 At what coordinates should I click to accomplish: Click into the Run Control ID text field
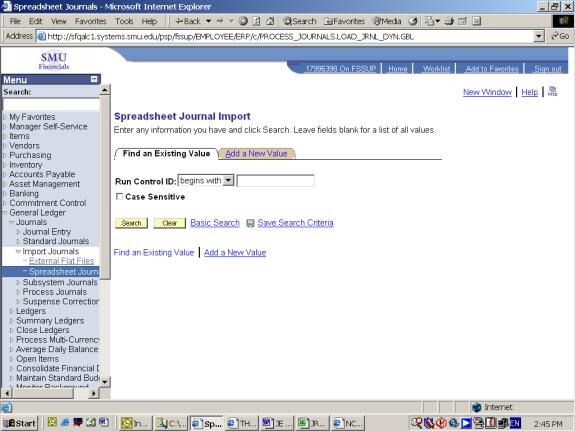coord(275,180)
